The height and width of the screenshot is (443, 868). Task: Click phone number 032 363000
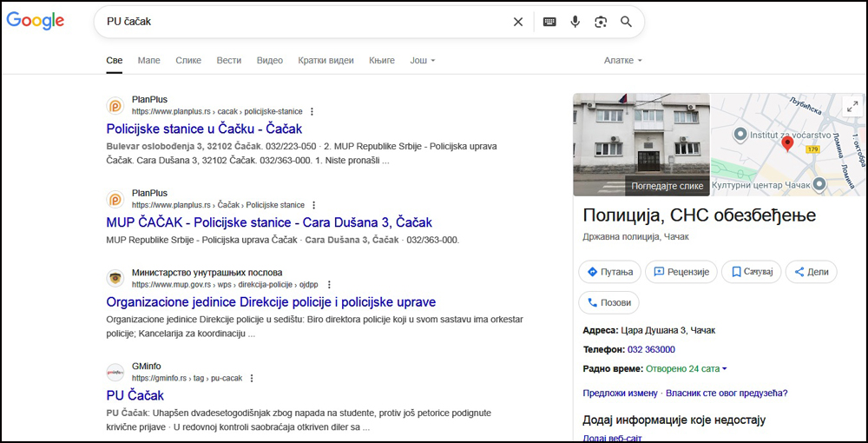651,350
